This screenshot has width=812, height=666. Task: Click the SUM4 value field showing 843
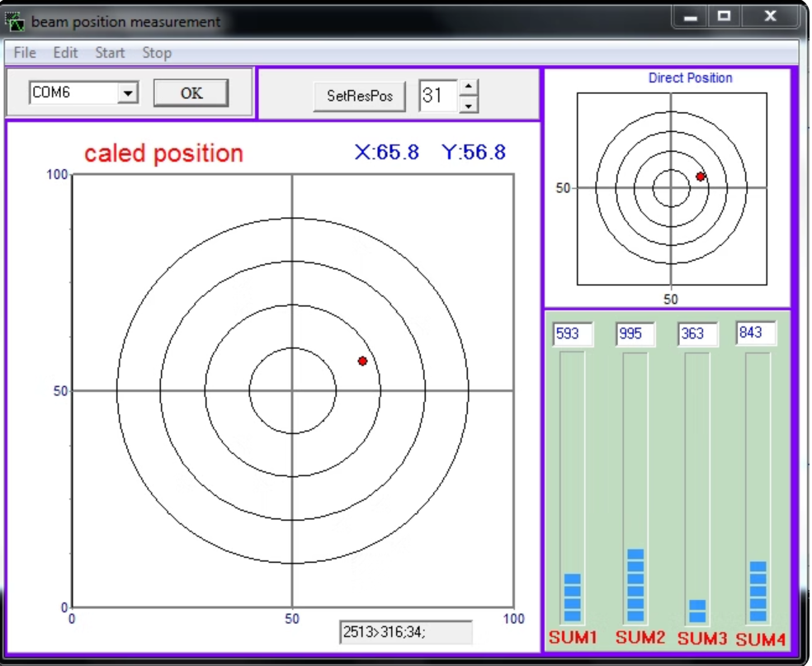click(x=756, y=333)
